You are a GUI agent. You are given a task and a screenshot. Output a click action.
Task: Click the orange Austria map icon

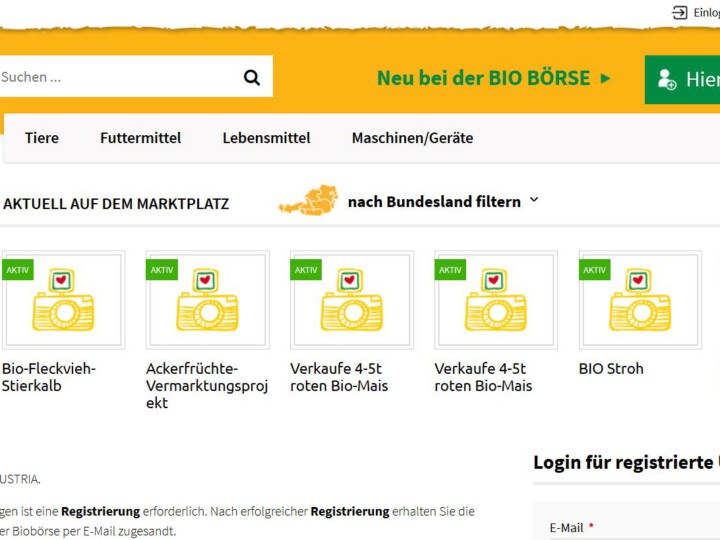point(308,201)
